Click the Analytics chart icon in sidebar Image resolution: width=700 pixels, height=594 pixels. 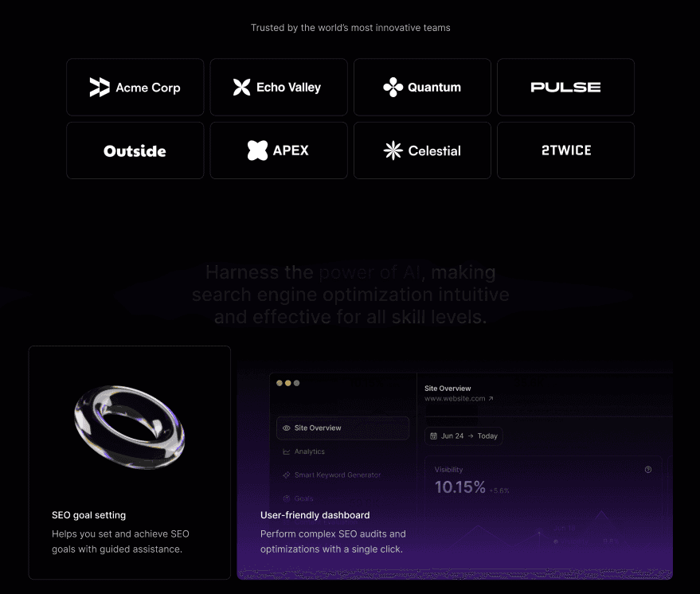[x=286, y=451]
